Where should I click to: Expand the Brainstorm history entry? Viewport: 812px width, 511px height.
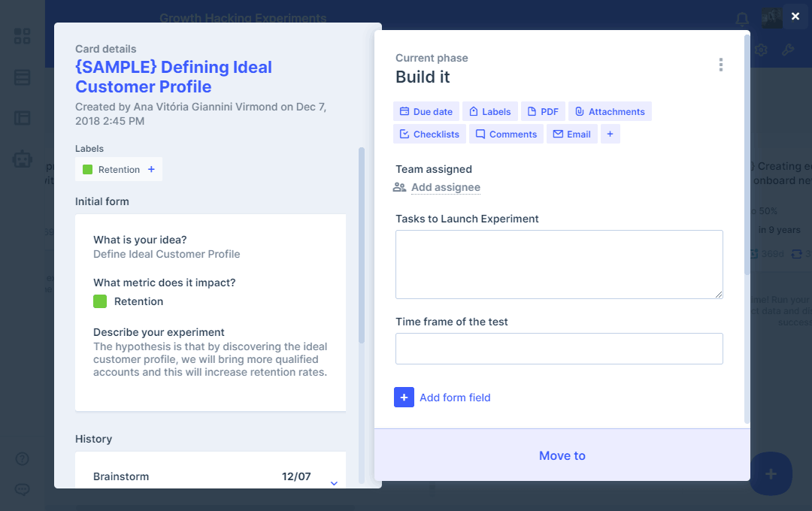coord(334,482)
